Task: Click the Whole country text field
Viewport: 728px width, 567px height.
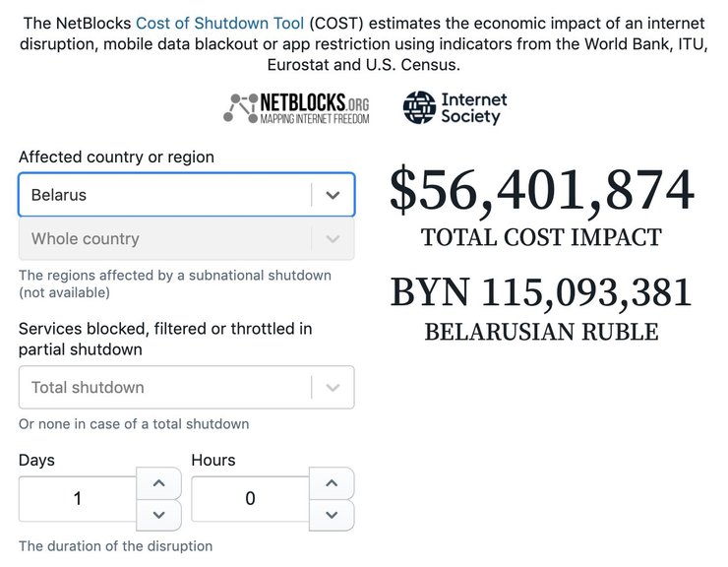Action: [x=163, y=238]
